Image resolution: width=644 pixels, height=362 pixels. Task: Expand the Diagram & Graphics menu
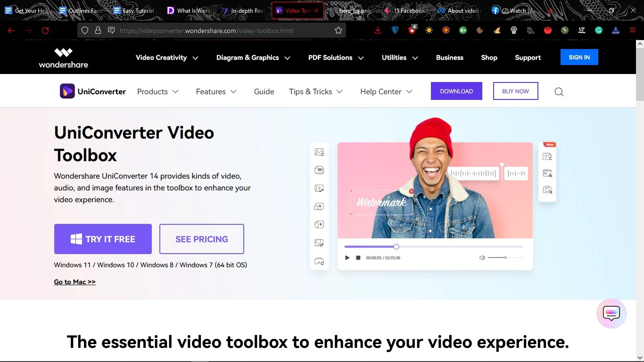pos(253,58)
